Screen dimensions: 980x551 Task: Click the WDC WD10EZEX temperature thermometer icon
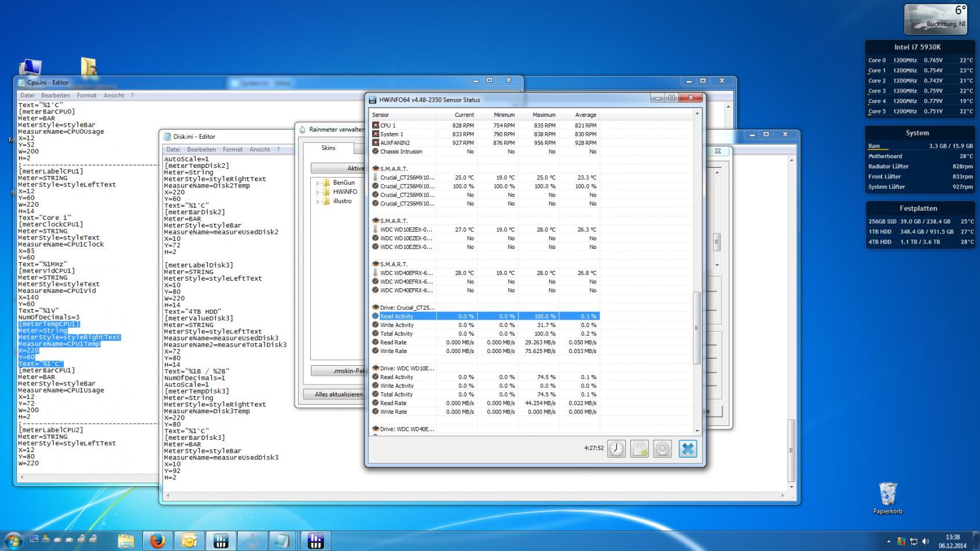click(375, 229)
